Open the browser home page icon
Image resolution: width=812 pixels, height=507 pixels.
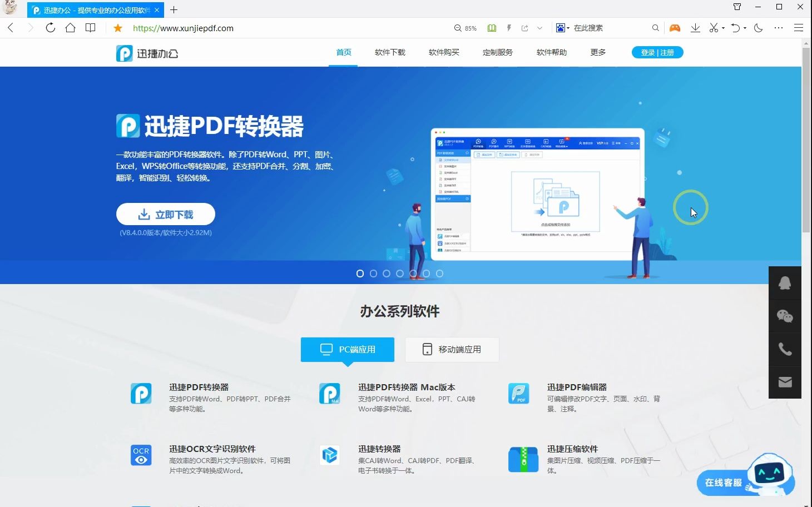coord(70,28)
